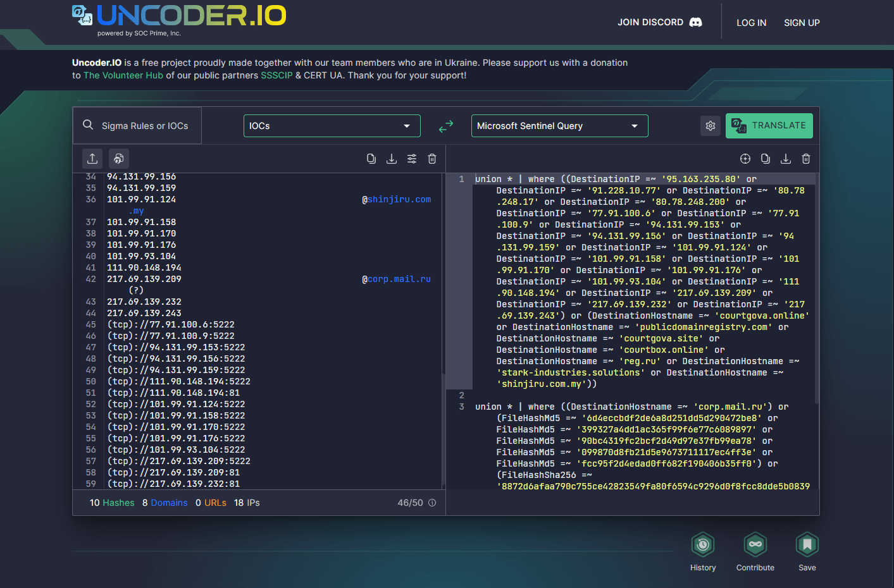This screenshot has height=588, width=894.
Task: Open translation settings gear
Action: [x=711, y=126]
